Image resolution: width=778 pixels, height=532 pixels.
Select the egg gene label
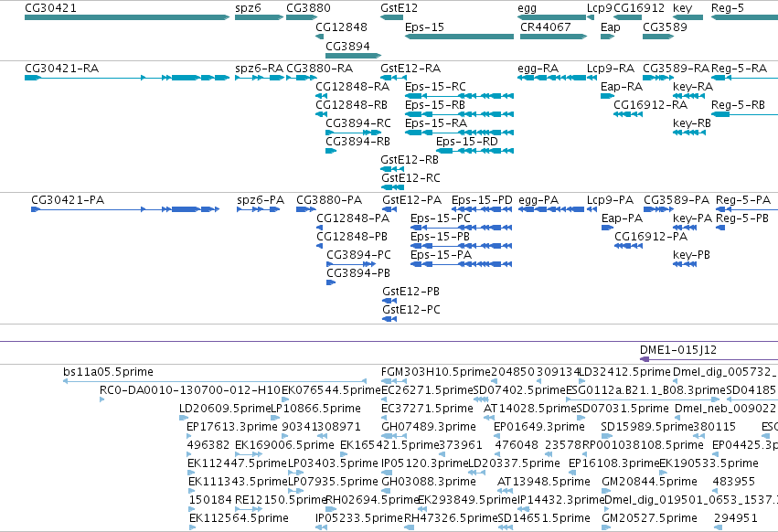[527, 8]
